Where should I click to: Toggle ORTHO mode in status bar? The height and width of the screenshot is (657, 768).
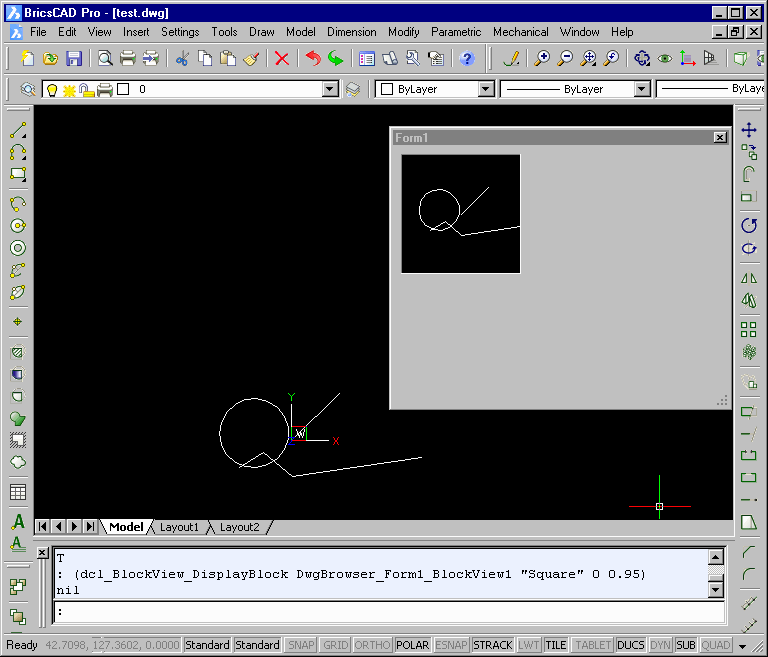[372, 645]
